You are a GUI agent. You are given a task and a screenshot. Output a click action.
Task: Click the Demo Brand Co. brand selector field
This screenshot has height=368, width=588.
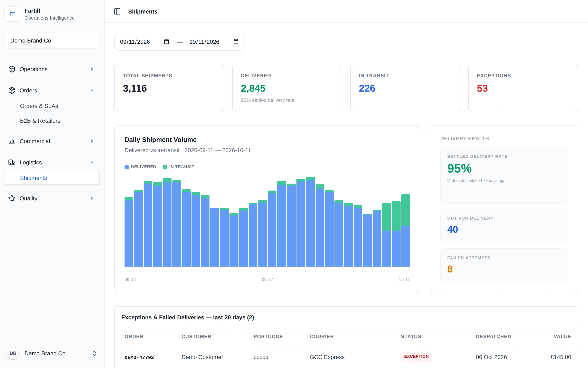point(52,40)
